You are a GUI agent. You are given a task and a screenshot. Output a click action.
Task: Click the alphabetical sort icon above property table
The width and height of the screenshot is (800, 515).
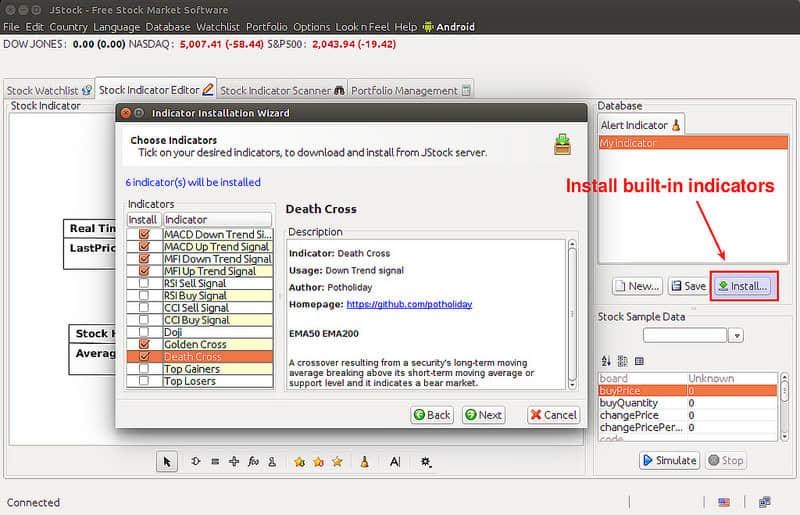605,361
